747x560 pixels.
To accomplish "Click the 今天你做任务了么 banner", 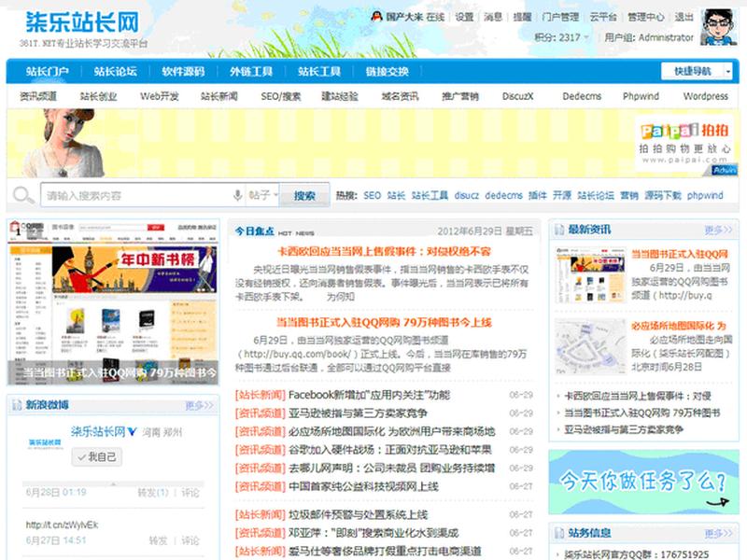I will [643, 482].
